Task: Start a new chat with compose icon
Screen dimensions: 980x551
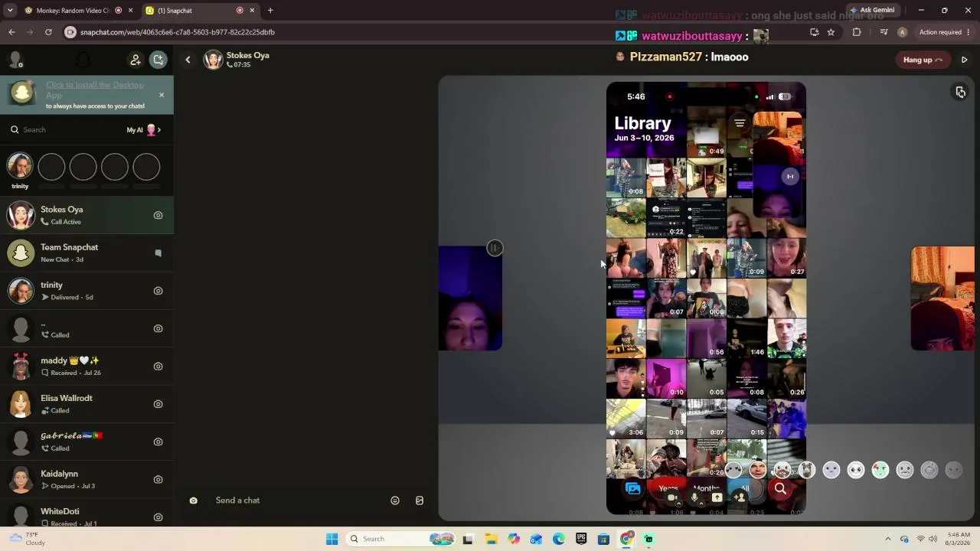Action: (x=158, y=60)
